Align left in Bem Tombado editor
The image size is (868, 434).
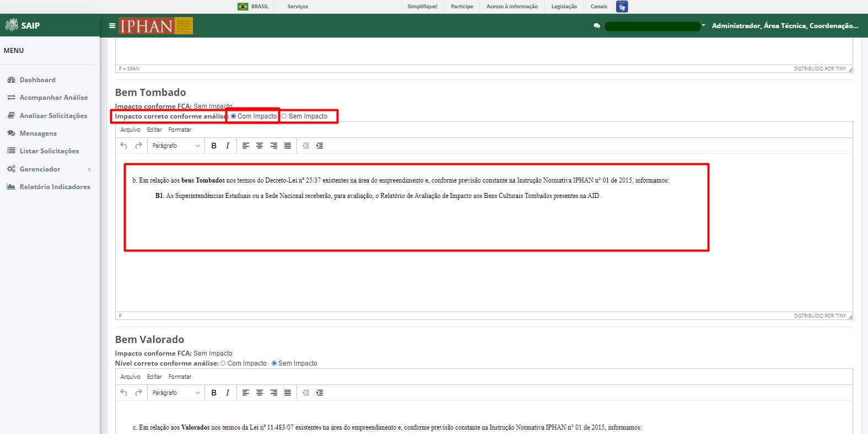(246, 146)
